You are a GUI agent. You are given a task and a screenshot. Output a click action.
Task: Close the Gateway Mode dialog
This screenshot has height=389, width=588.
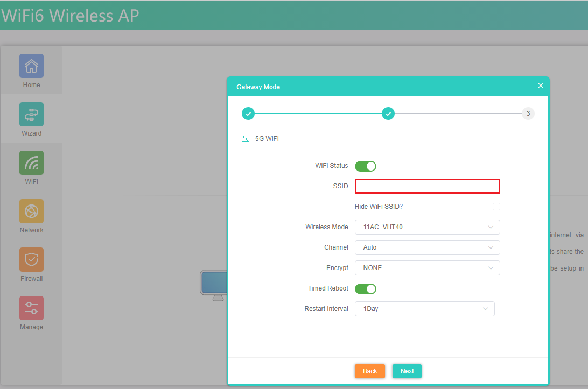(541, 86)
